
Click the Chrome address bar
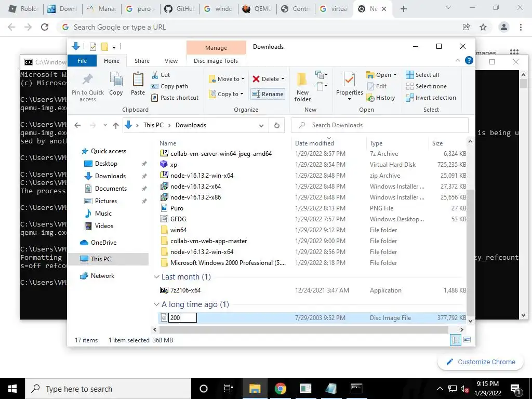258,27
